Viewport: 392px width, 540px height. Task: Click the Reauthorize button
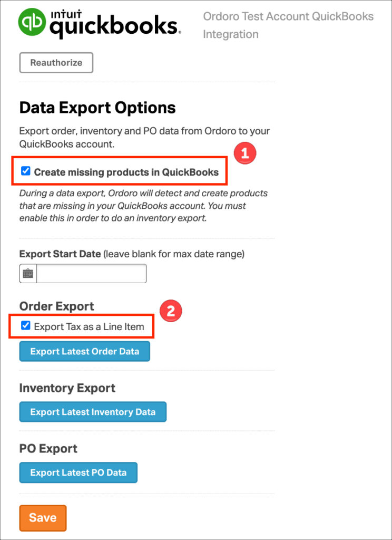[56, 63]
